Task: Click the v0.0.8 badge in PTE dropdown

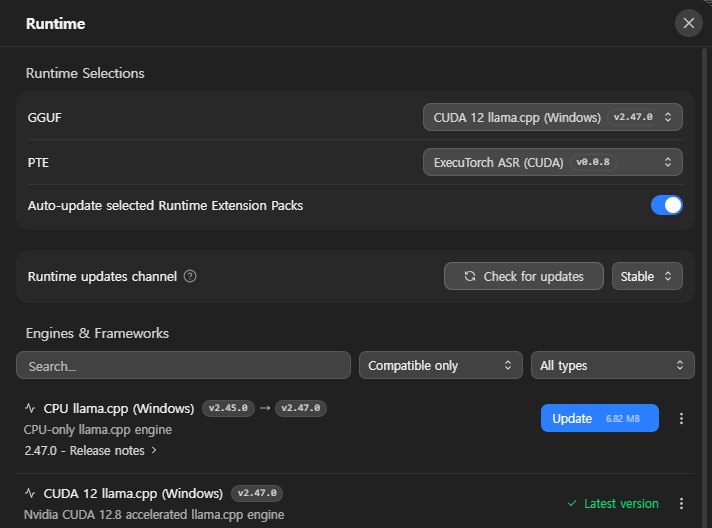Action: 593,162
